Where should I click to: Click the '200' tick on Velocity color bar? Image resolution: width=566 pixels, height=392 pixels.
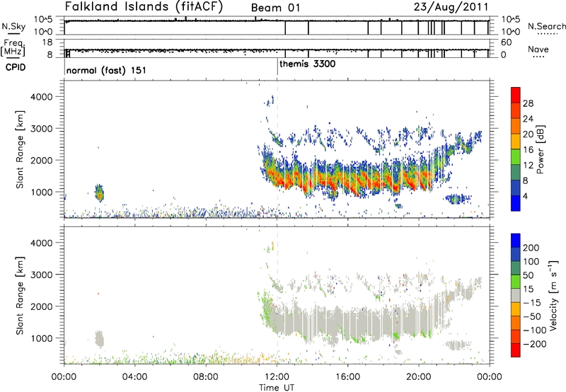[x=531, y=248]
